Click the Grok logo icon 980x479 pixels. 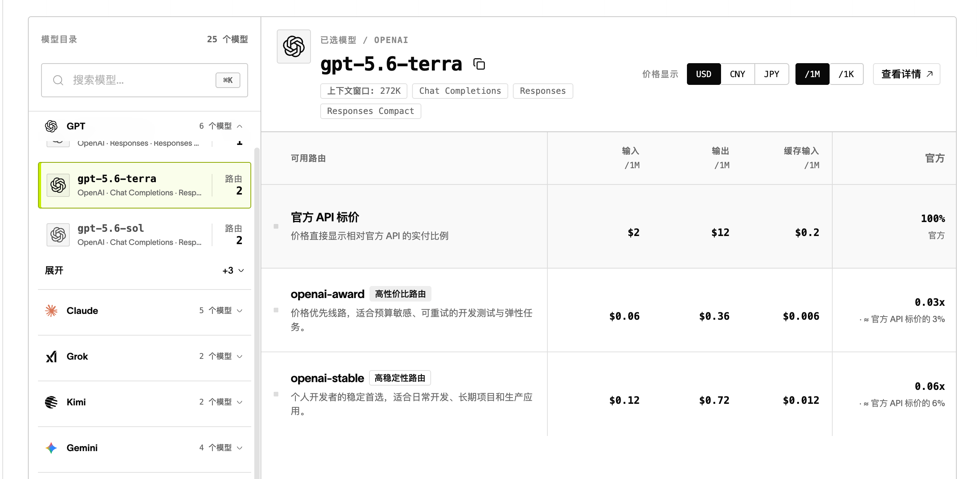51,357
